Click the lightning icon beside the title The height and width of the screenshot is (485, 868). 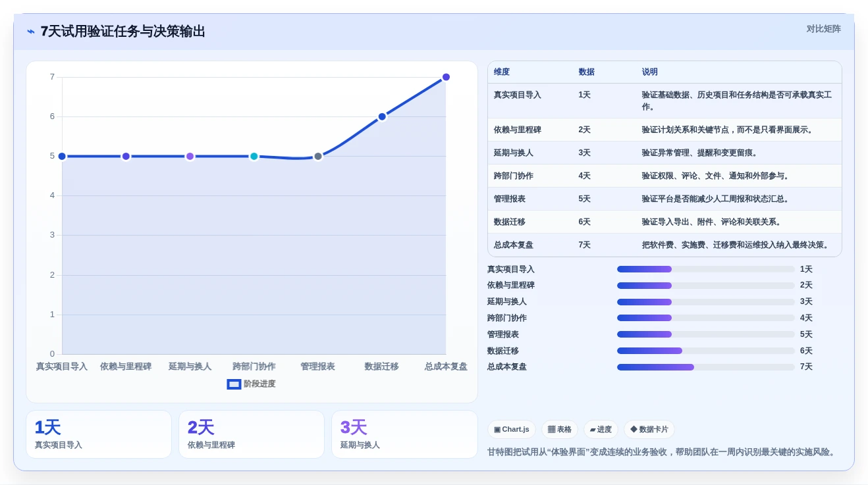30,32
